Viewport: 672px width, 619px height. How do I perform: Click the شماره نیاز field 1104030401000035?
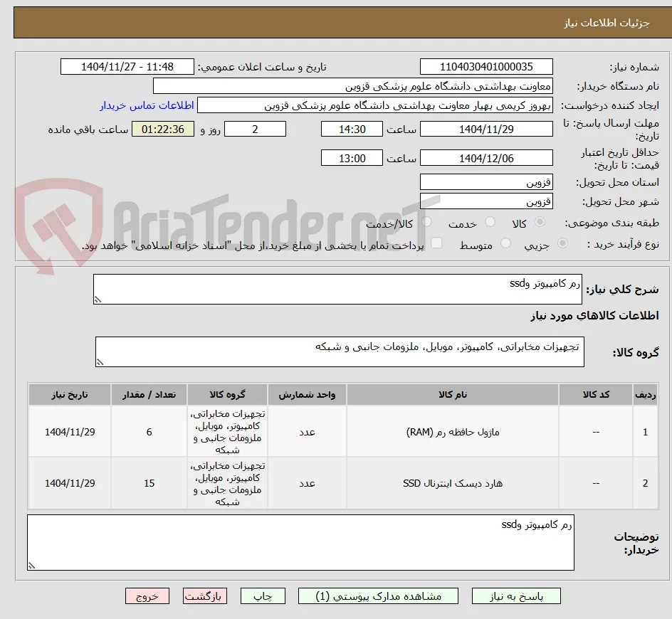(486, 67)
